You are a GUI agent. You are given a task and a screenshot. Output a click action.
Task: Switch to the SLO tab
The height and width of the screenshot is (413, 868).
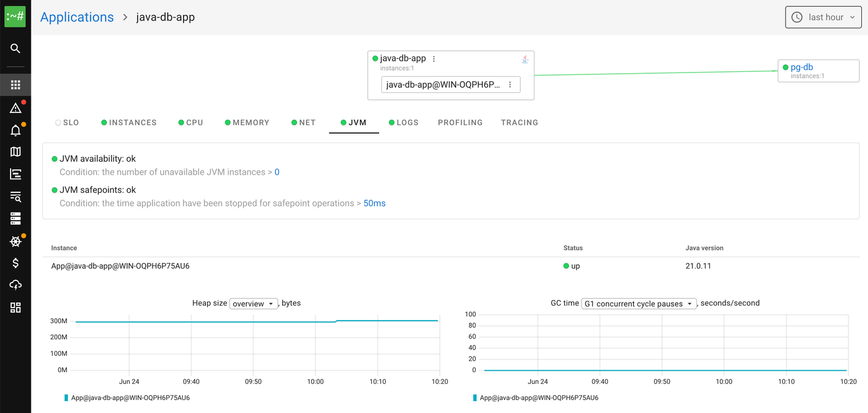(x=67, y=123)
